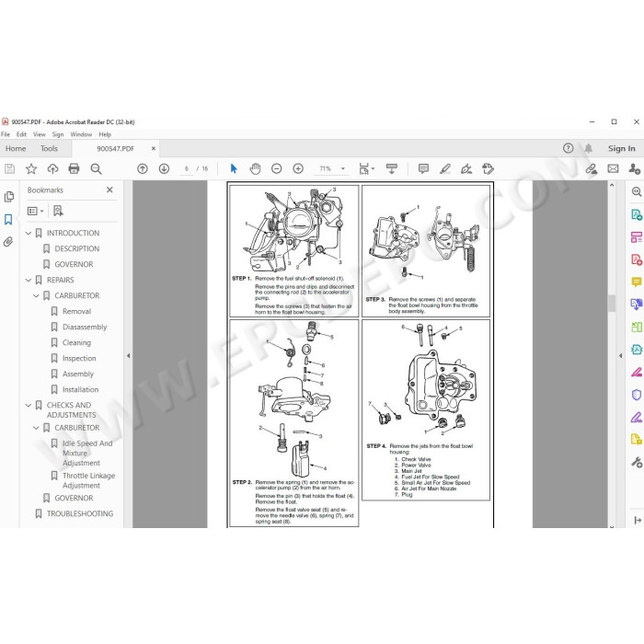The image size is (644, 644).
Task: Go to the next page
Action: [x=164, y=168]
